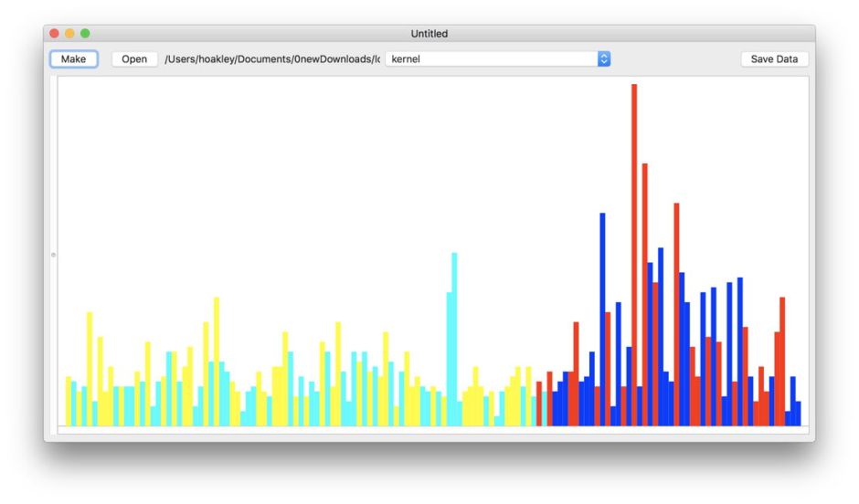Click the green zoom window button

coord(85,34)
